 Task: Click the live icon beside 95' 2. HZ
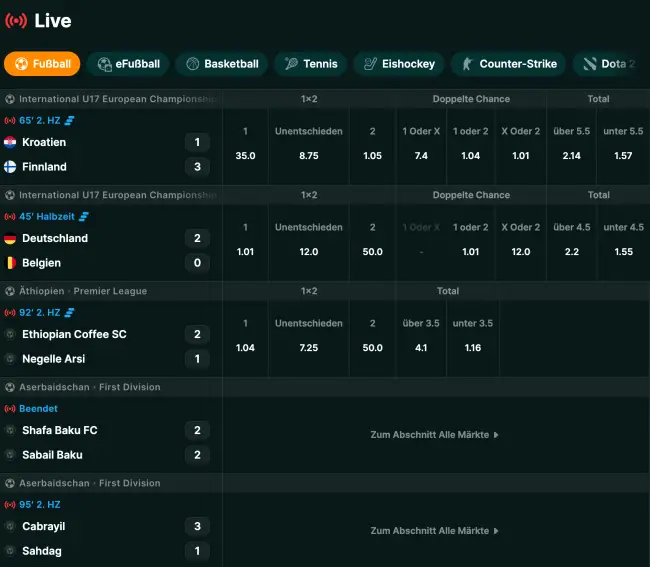point(10,505)
